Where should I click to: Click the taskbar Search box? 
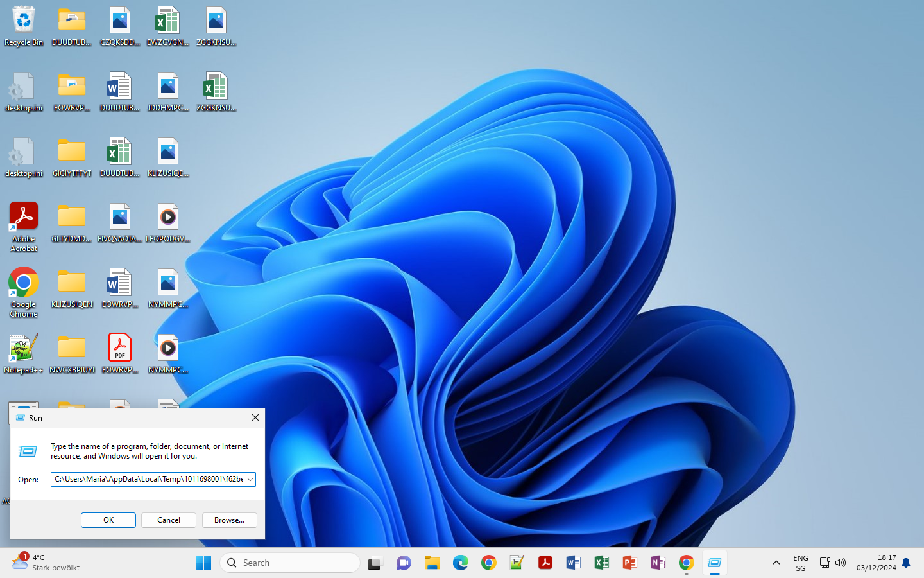coord(290,563)
